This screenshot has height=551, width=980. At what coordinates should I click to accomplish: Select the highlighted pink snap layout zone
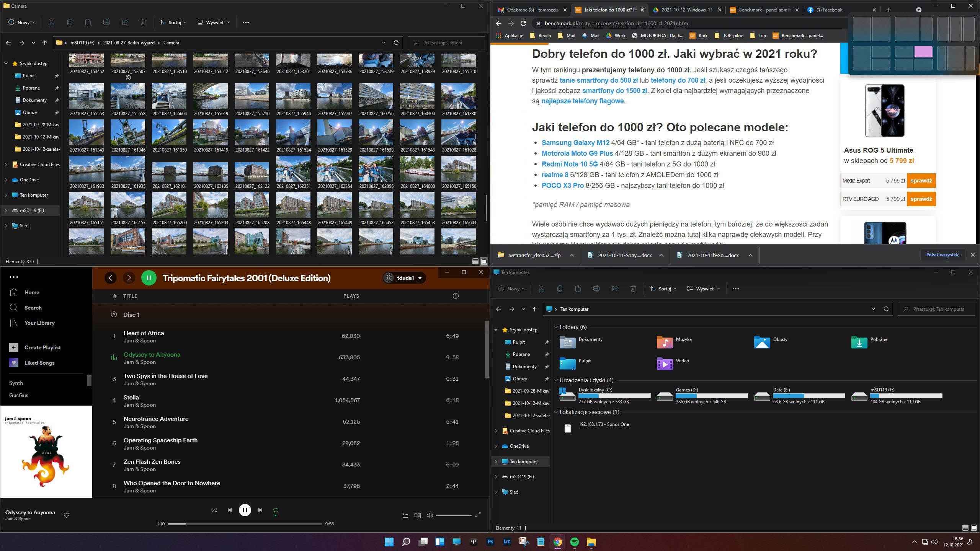pos(923,52)
